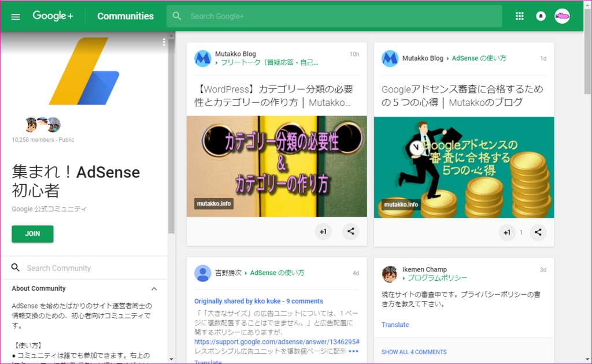Click the 10h timestamp

tap(354, 54)
